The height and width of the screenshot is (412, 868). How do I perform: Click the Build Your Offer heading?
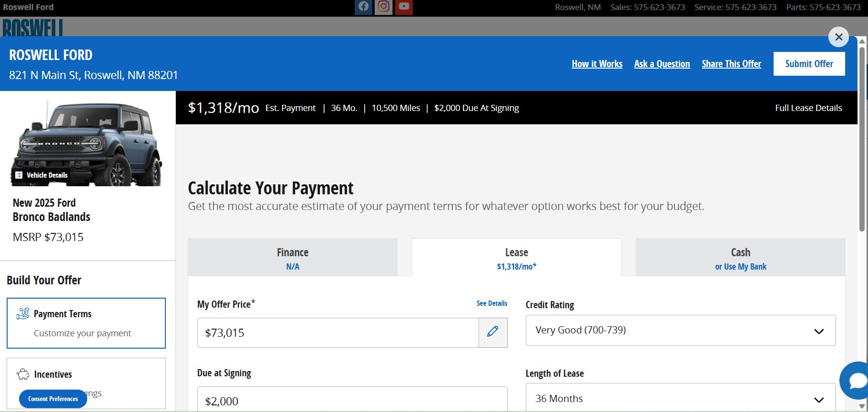coord(44,280)
